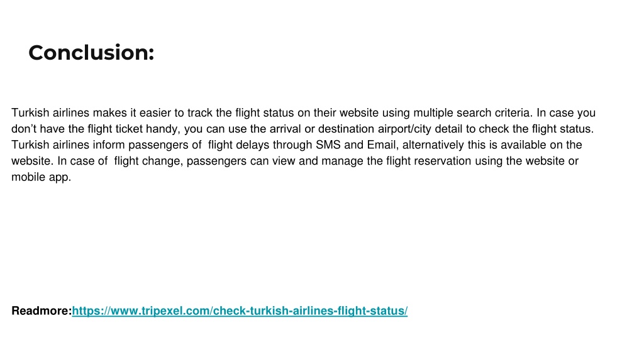
Task: Click 'multiple search criteria' in the first line
Action: tap(473, 113)
